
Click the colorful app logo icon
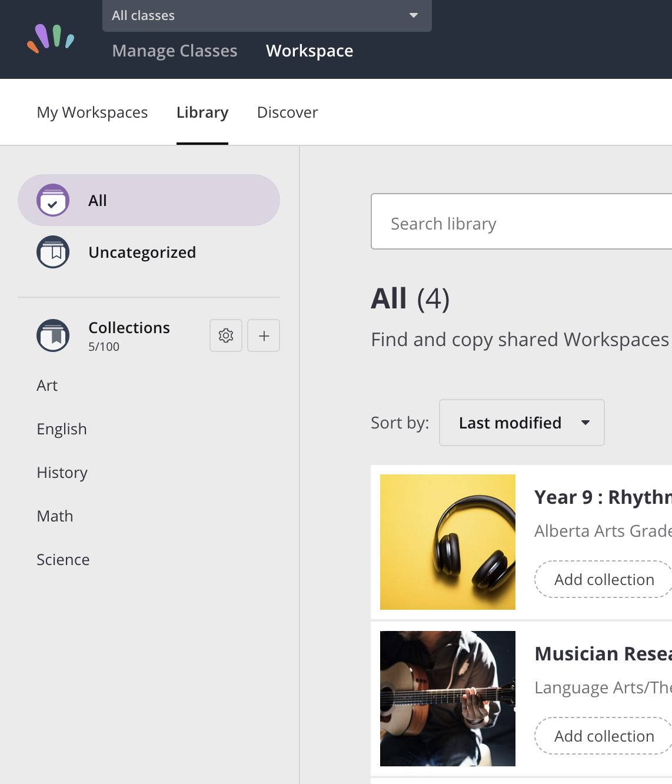pyautogui.click(x=51, y=39)
